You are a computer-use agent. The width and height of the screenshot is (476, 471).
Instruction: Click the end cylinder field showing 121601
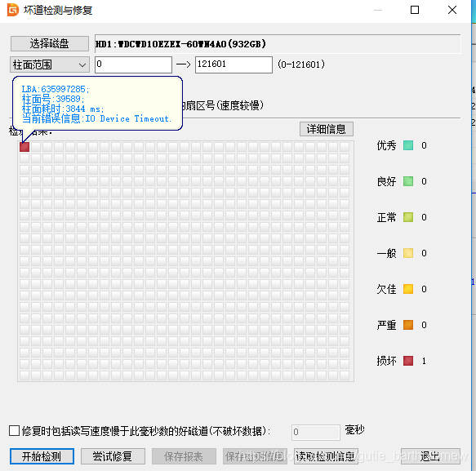click(x=234, y=64)
